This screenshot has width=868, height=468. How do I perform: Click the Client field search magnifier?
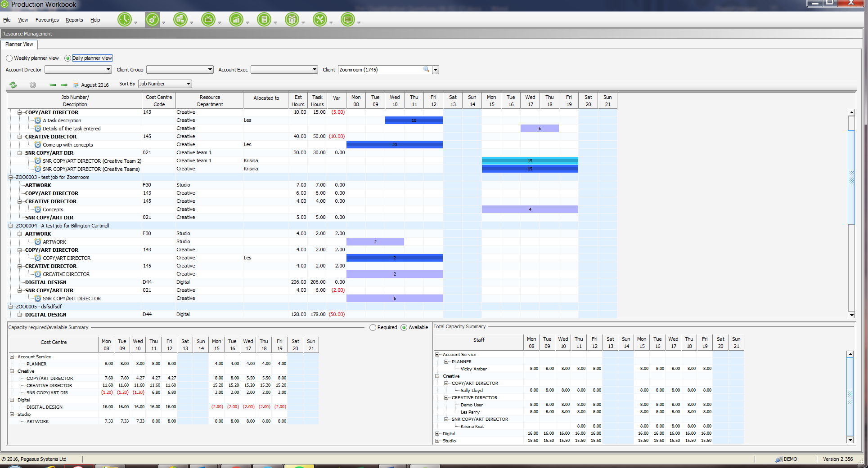426,69
